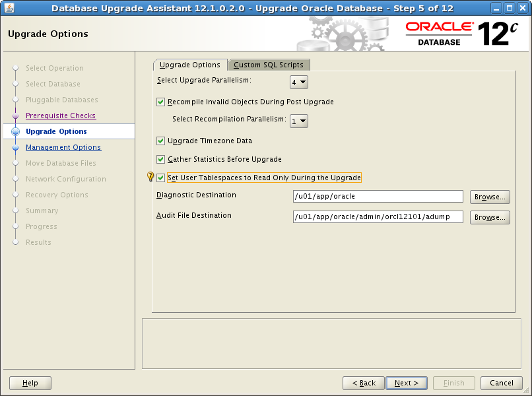Select the Upgrade Options tab

click(x=190, y=65)
